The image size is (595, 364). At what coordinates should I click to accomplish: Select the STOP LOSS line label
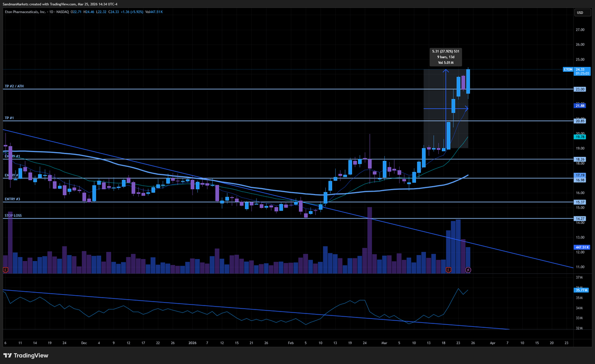click(13, 215)
